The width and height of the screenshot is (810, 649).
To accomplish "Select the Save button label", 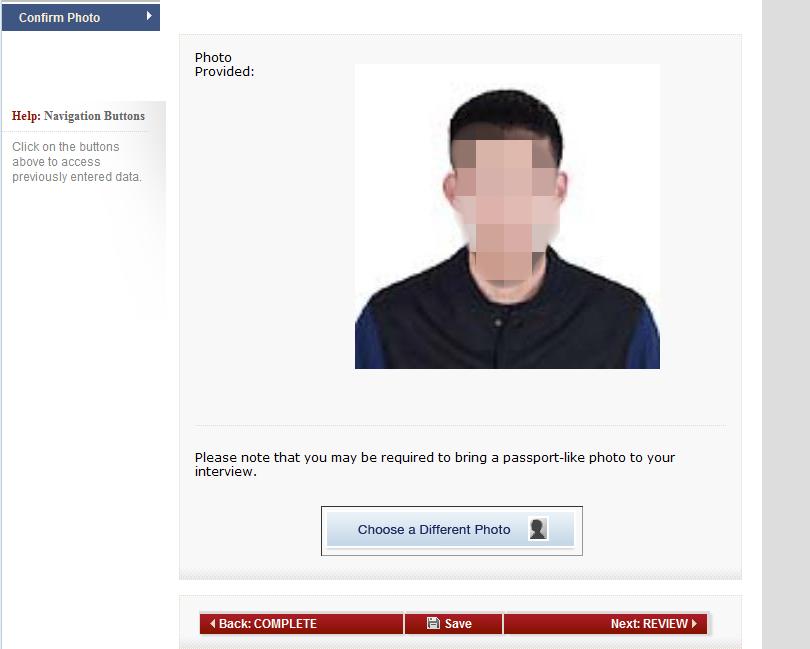I will [x=458, y=624].
